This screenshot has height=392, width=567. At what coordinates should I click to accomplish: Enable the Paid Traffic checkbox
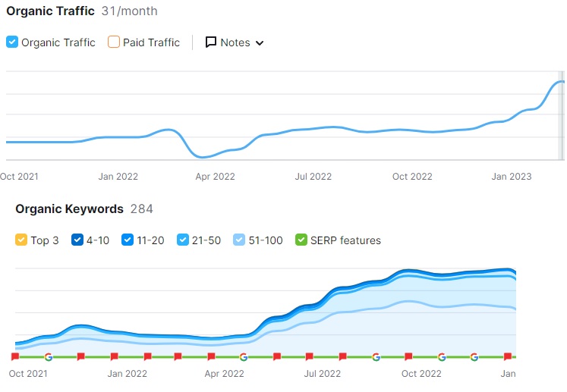tap(114, 42)
